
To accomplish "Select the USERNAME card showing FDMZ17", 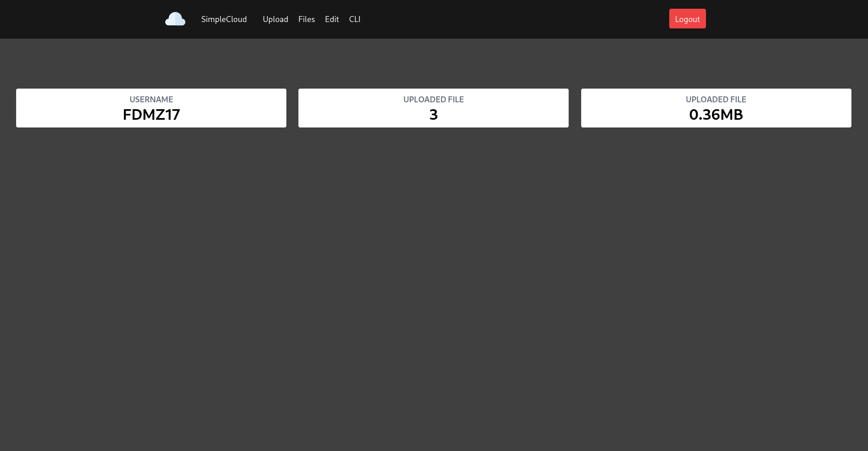I will [x=151, y=107].
